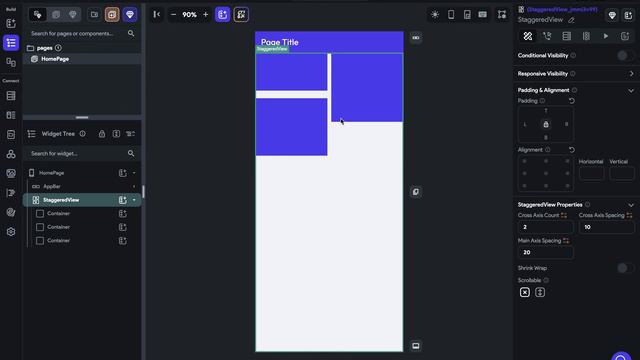Image resolution: width=640 pixels, height=360 pixels.
Task: Open the Firestore database icon under Connect
Action: 11,96
